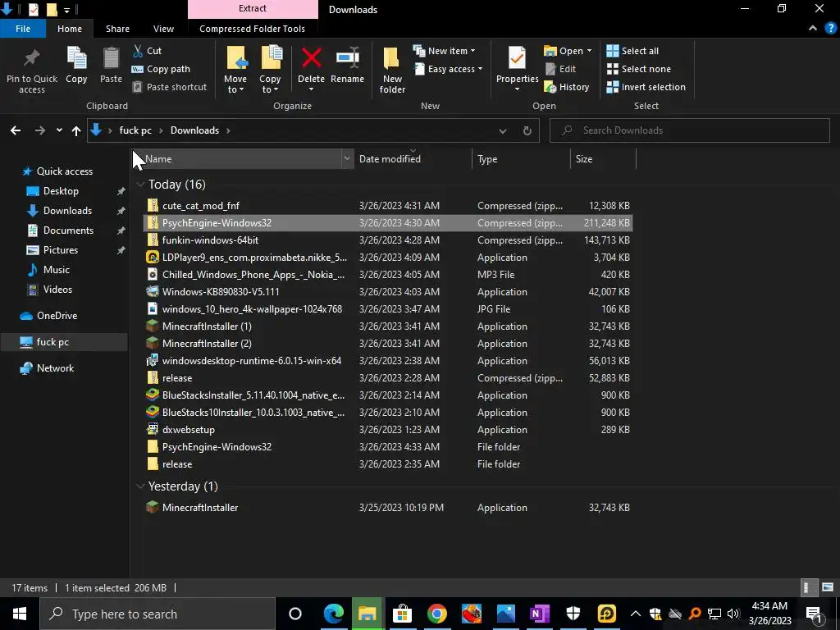Click the Copy ribbon button

[x=76, y=66]
